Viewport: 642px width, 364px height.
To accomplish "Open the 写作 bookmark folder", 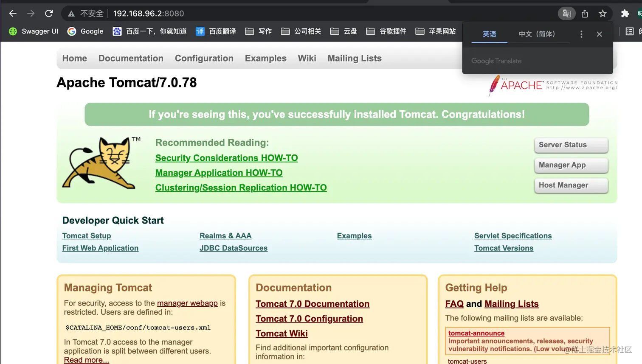I will pyautogui.click(x=258, y=31).
